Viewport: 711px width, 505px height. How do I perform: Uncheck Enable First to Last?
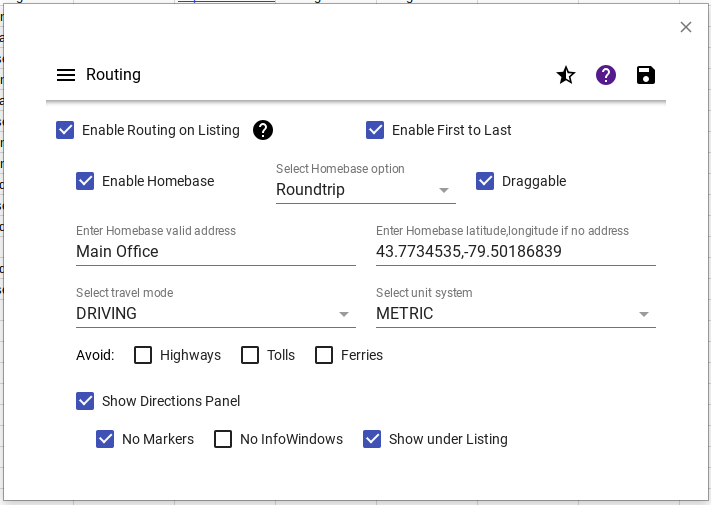point(376,130)
